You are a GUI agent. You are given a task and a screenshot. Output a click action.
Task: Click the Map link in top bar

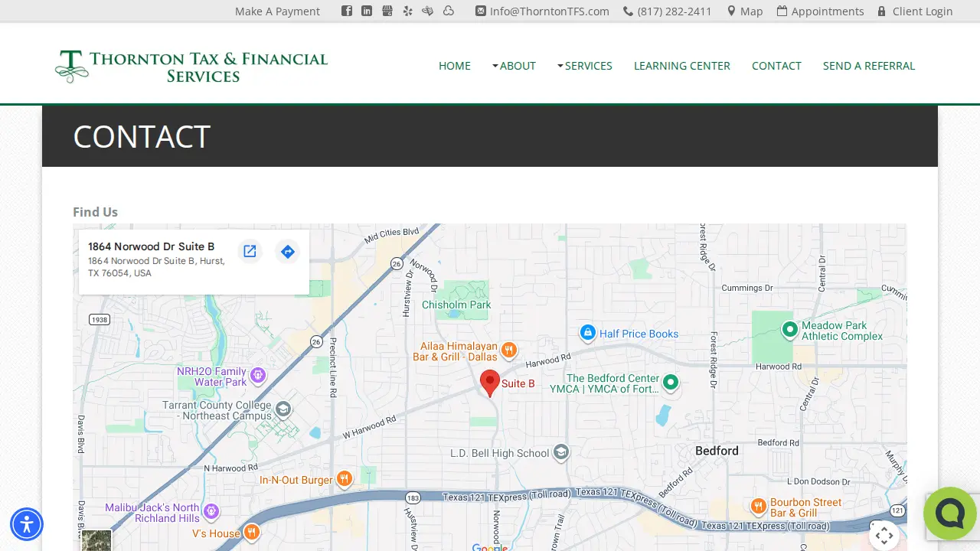(x=752, y=11)
